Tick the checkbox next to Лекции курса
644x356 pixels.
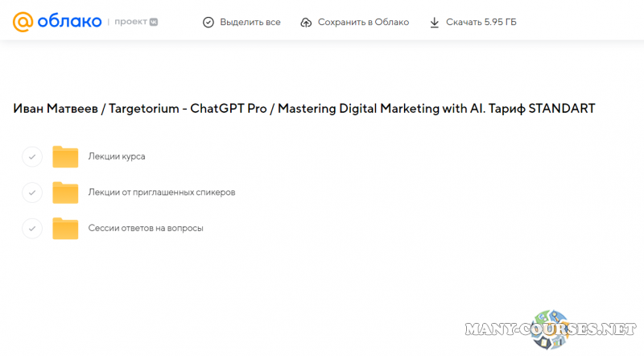coord(31,156)
